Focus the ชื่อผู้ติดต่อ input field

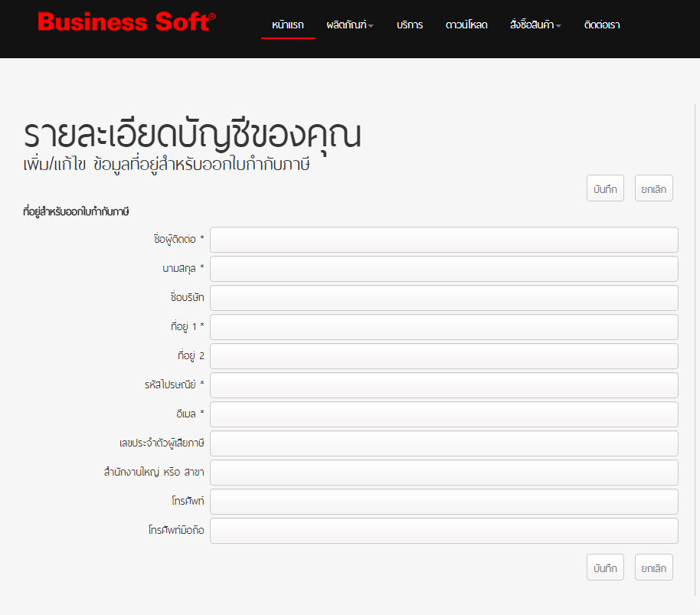click(443, 240)
